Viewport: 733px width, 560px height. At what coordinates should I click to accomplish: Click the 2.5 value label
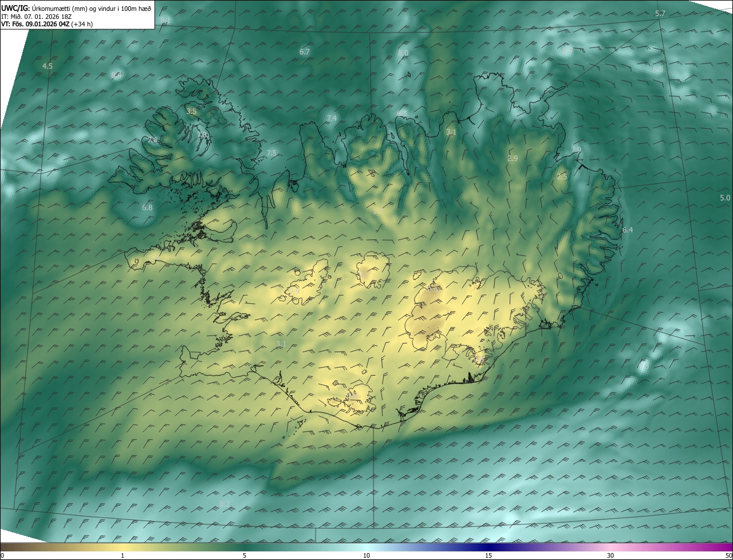(x=562, y=177)
